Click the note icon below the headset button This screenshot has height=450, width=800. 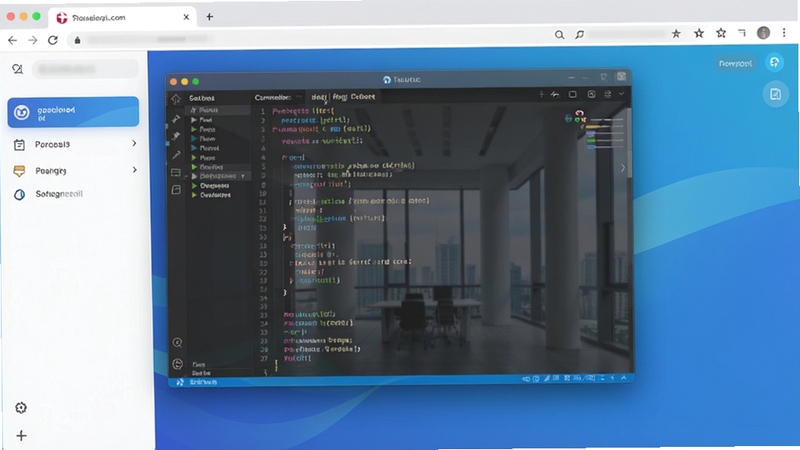775,94
